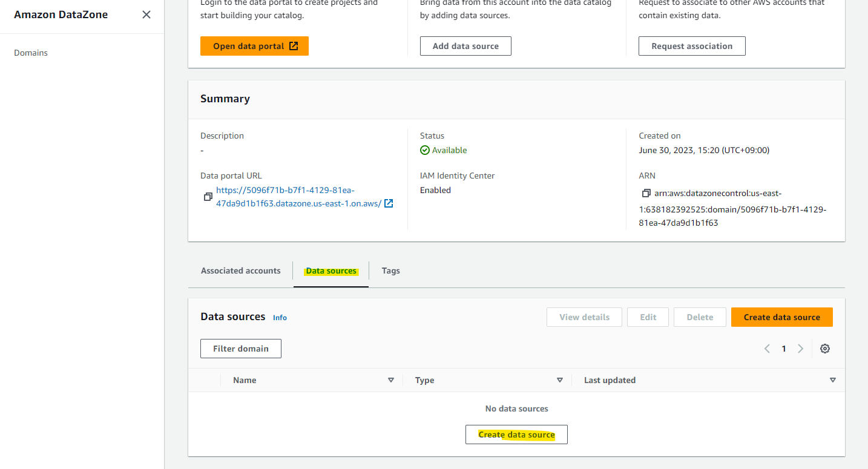Copy the domain ARN with the copy icon
868x469 pixels.
tap(646, 194)
